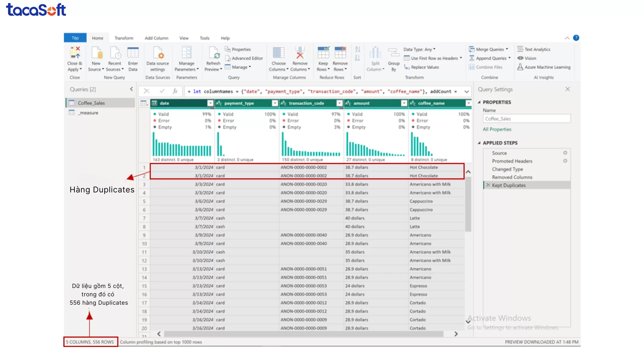Open Use First Row as Headers dropdown
Viewport: 644px width, 362px height.
[x=433, y=58]
